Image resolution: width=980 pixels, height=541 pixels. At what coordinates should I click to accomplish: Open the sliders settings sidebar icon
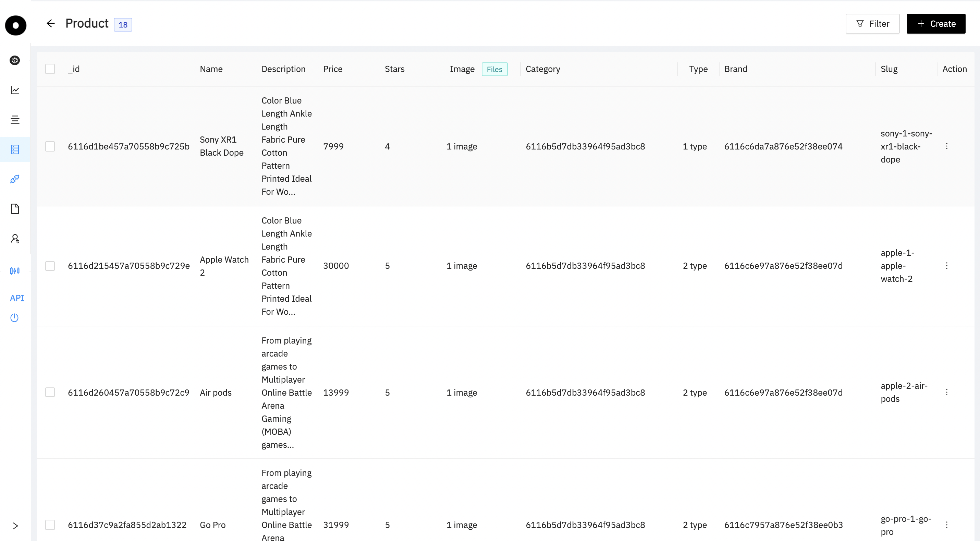coord(15,271)
